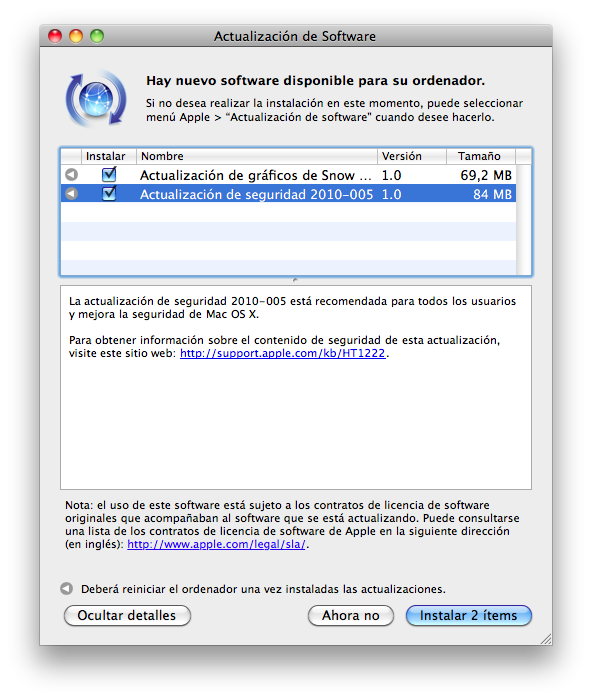Click the splitter handle below updates list
This screenshot has width=592, height=700.
295,280
